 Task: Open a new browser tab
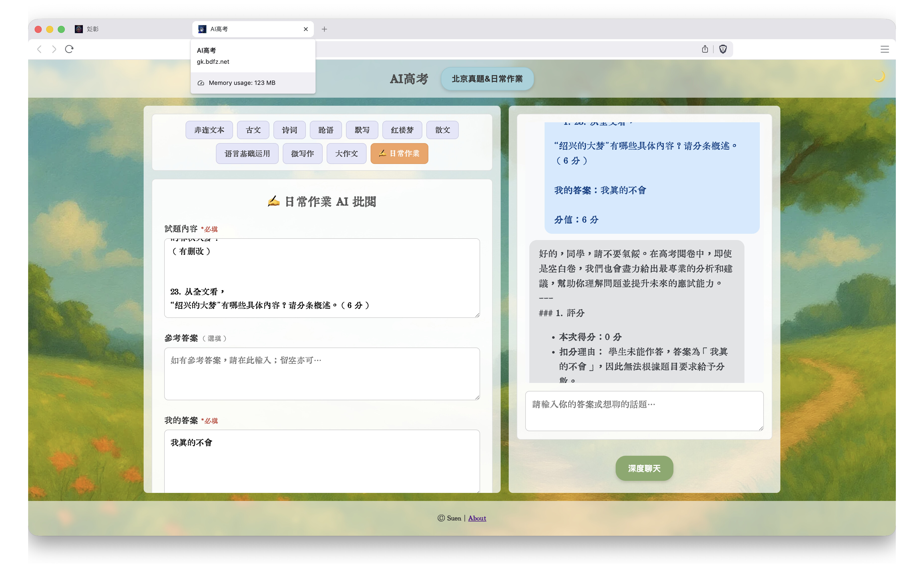[x=324, y=29]
